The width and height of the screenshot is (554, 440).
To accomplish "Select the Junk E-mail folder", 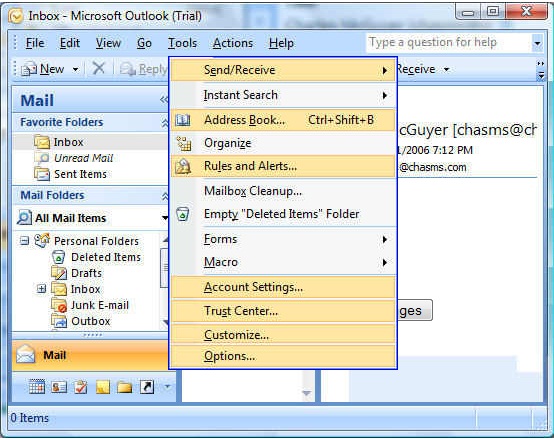I will pos(100,305).
